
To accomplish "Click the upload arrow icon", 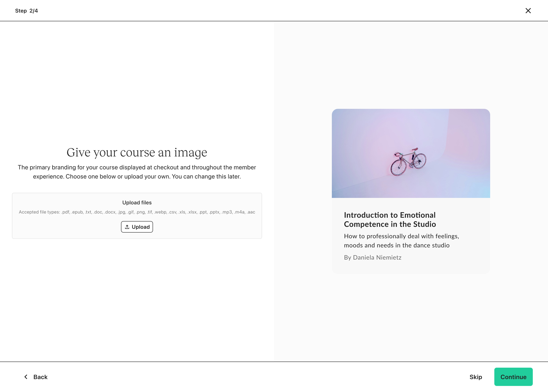I will [127, 227].
